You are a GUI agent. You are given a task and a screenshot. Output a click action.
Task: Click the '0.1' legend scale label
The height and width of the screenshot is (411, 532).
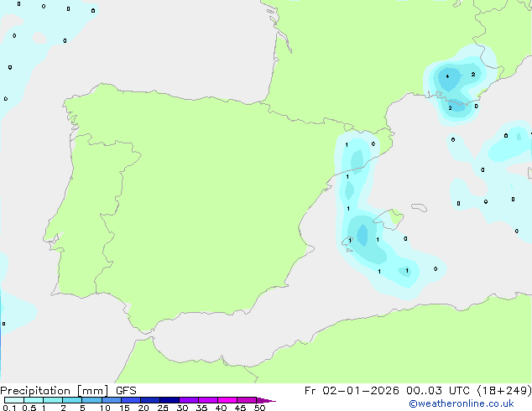[x=9, y=408]
